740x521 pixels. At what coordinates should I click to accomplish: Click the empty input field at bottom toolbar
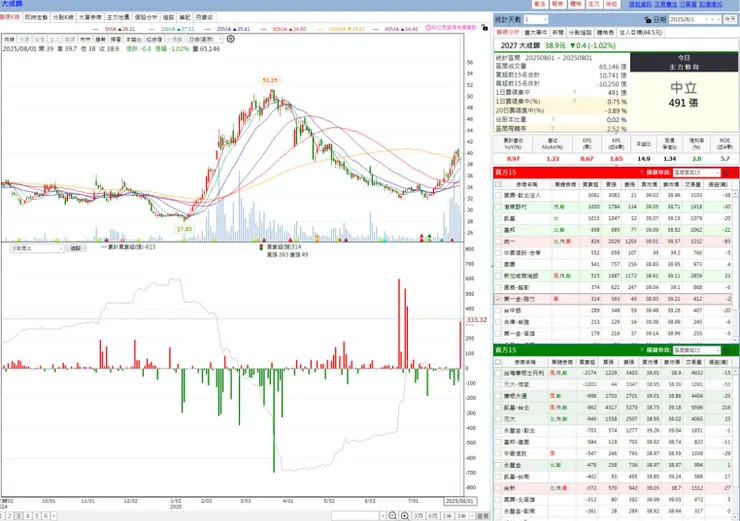tap(355, 516)
